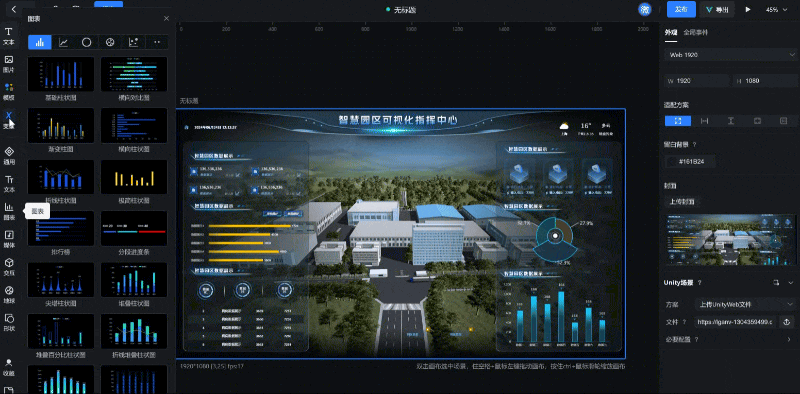This screenshot has height=394, width=800.
Task: Click the blue 发布 publish button
Action: (x=681, y=9)
